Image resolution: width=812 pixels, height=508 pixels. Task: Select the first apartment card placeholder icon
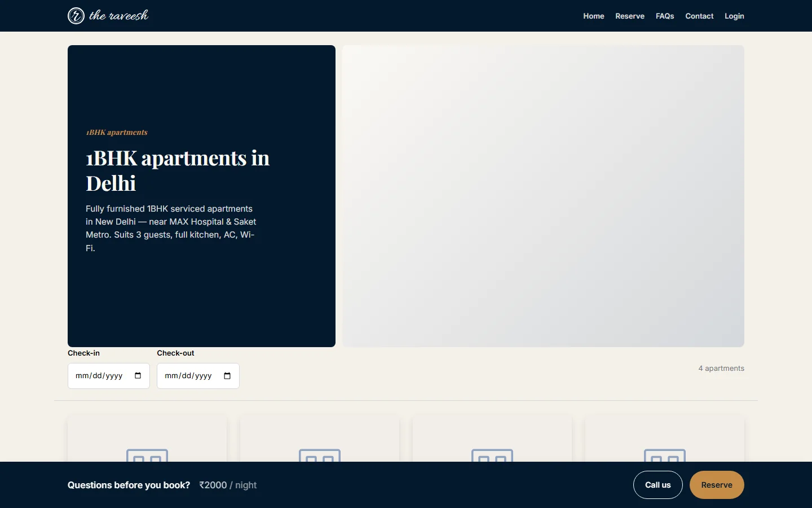point(147,456)
